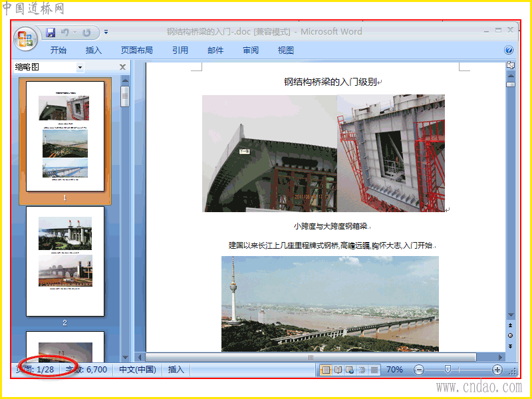Open Select Browse Object circle button
532x399 pixels.
click(510, 336)
